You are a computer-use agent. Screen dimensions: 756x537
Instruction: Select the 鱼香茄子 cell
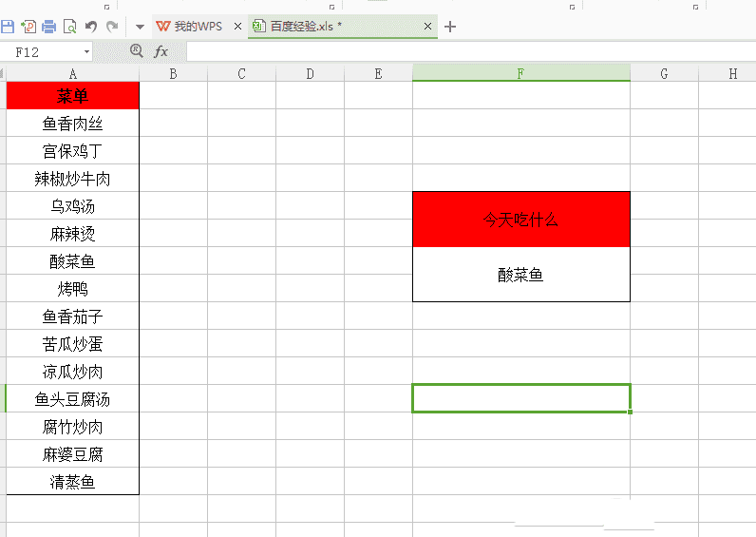72,316
